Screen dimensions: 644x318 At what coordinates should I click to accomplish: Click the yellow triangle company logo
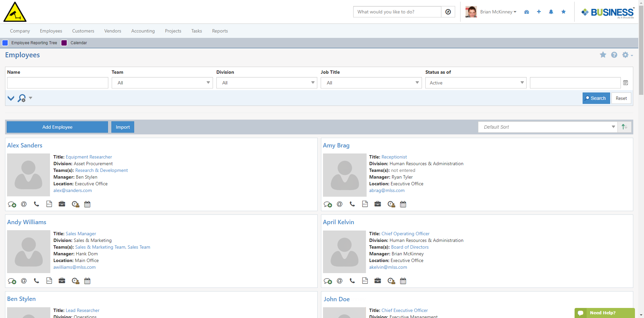click(15, 12)
